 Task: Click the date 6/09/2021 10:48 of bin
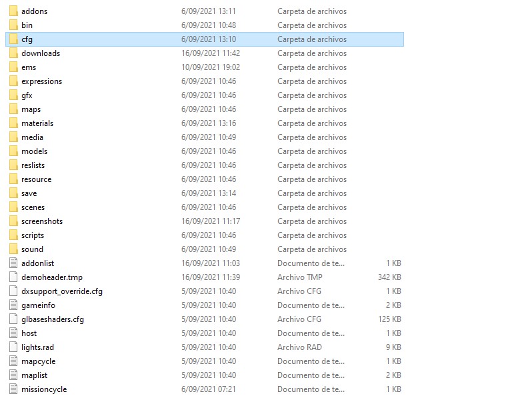point(209,25)
